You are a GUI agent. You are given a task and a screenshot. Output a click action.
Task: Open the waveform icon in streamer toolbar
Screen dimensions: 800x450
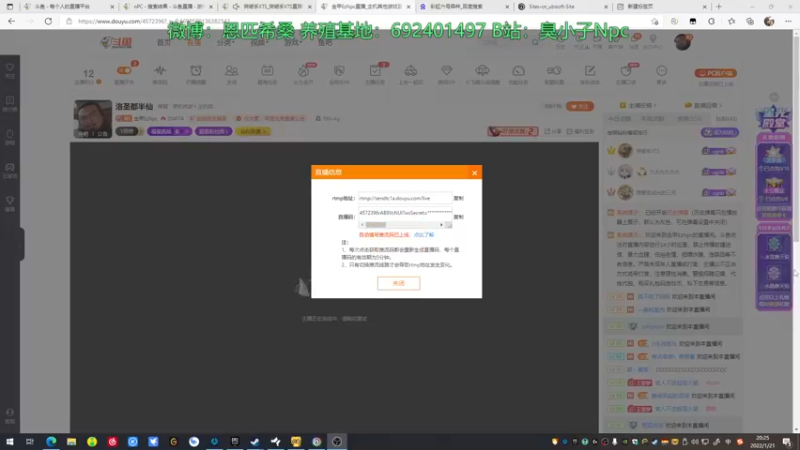(160, 73)
